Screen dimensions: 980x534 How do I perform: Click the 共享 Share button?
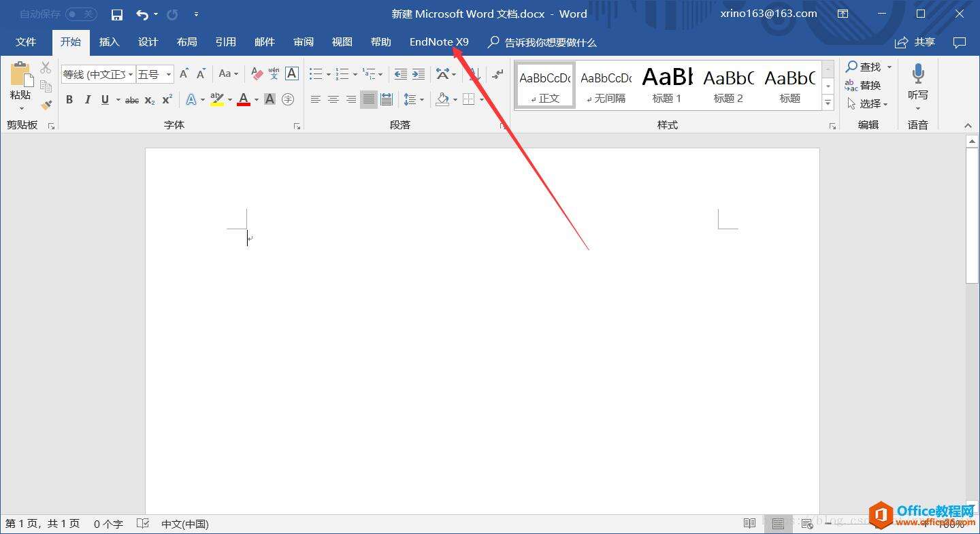[x=915, y=42]
